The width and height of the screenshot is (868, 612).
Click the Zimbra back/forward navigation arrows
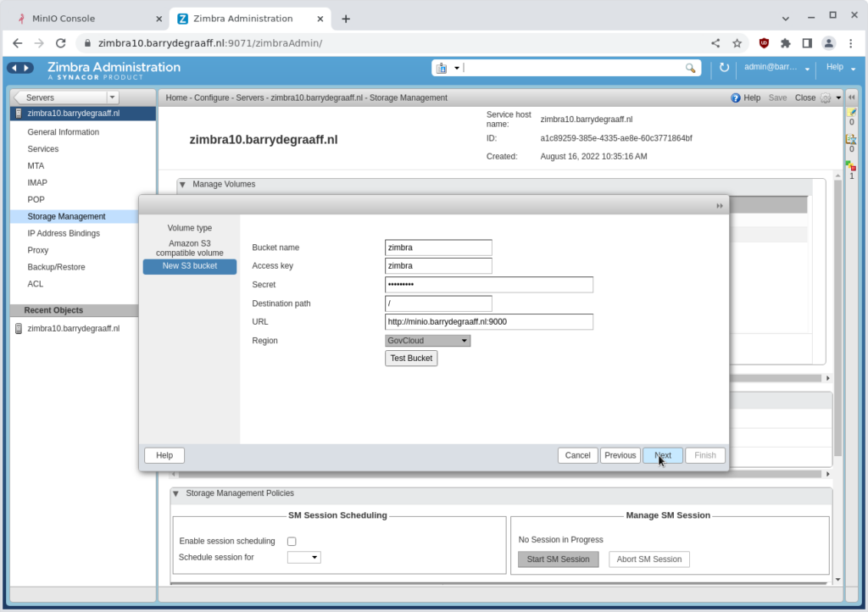(20, 68)
